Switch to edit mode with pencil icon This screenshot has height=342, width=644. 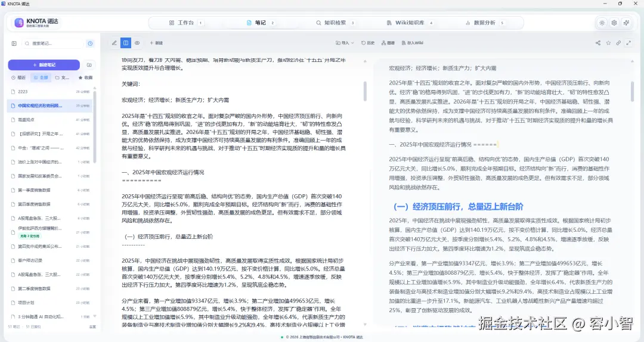click(x=114, y=43)
